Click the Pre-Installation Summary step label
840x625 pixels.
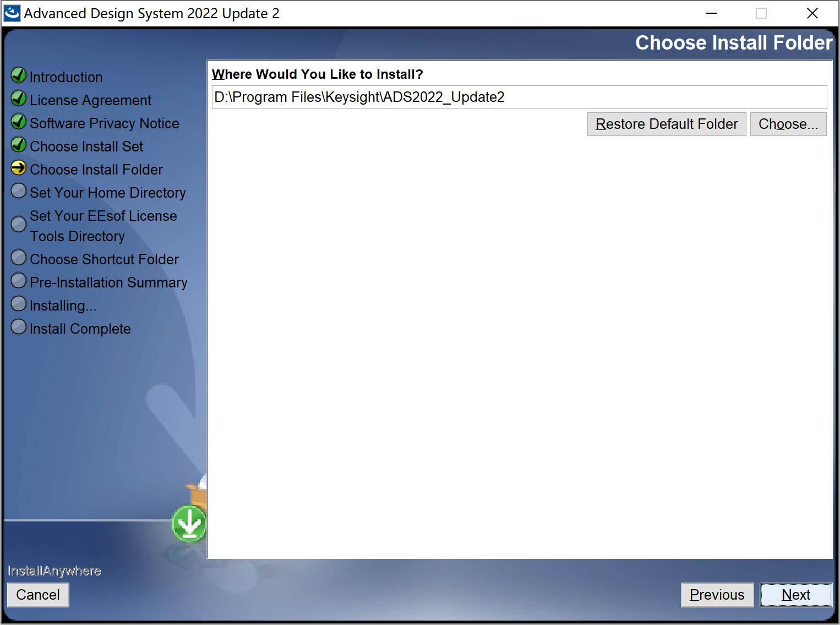tap(108, 282)
